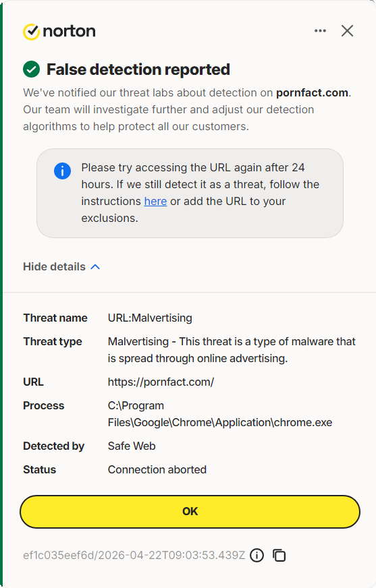Click the Malvertising threat type description

pyautogui.click(x=232, y=350)
